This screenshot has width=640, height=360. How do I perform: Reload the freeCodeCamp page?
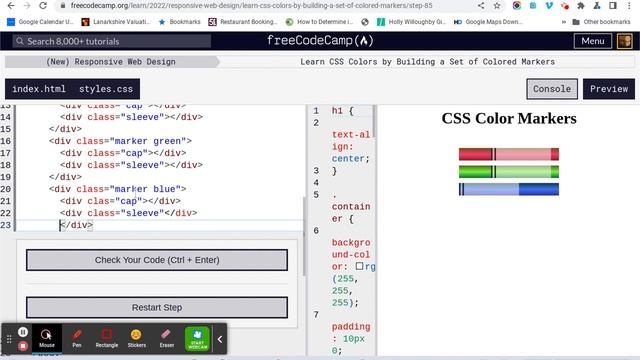click(43, 6)
